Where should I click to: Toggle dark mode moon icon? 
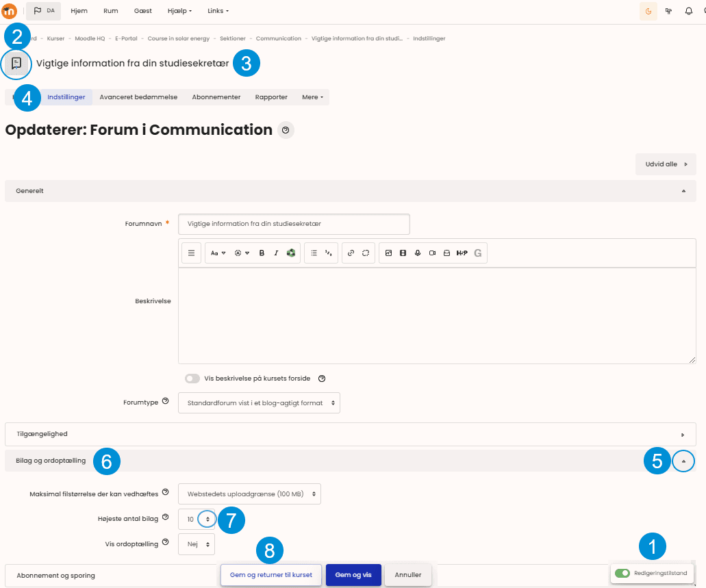coord(648,11)
